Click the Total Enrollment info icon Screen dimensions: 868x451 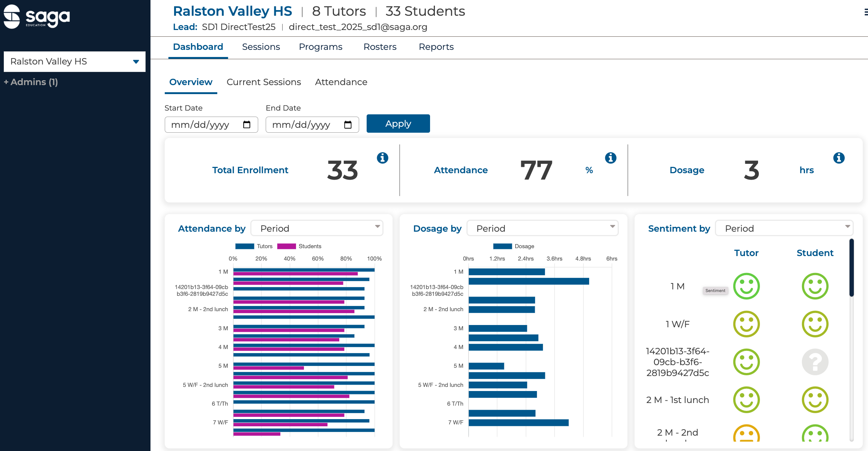coord(382,158)
